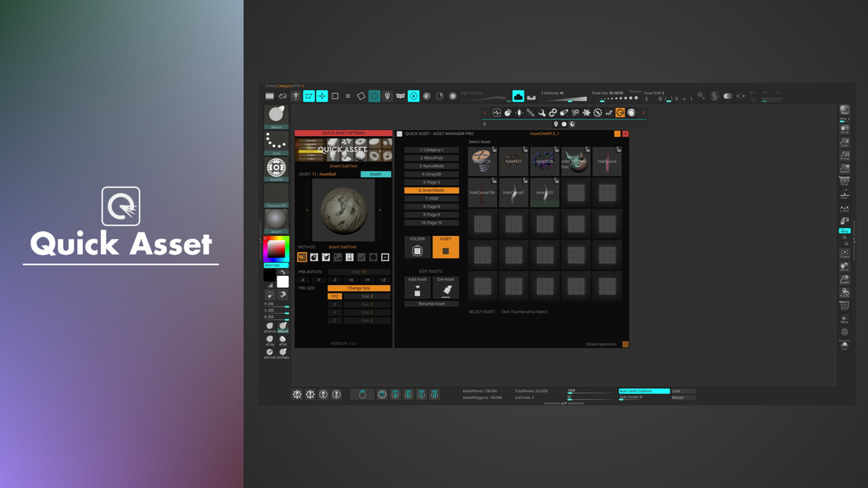
Task: Click the yin-yang icon in top shelf
Action: [x=714, y=96]
